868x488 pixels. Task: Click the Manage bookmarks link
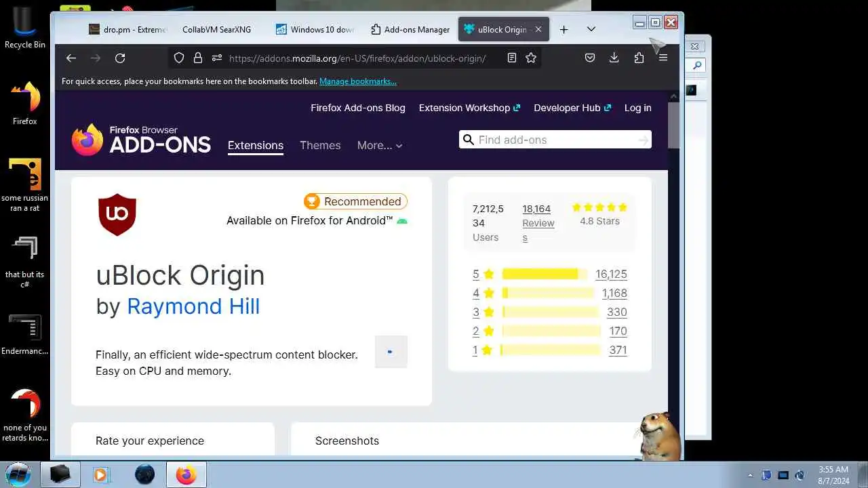coord(358,81)
